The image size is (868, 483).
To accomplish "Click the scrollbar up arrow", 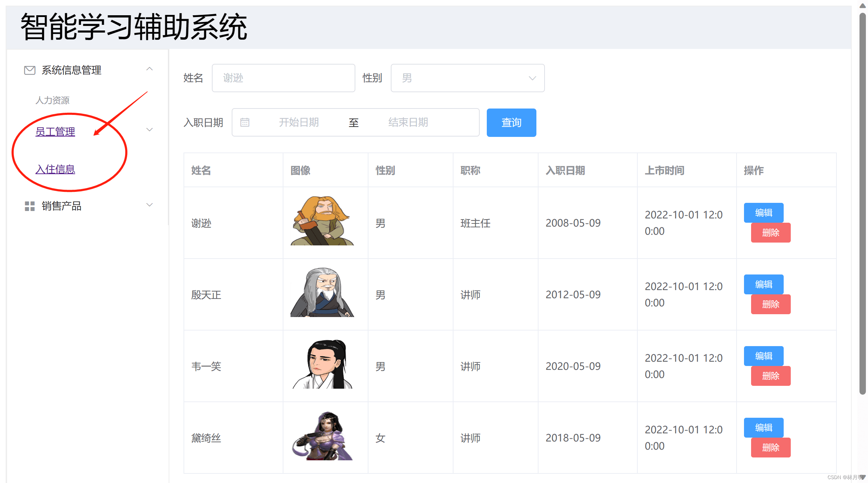I will pyautogui.click(x=863, y=6).
